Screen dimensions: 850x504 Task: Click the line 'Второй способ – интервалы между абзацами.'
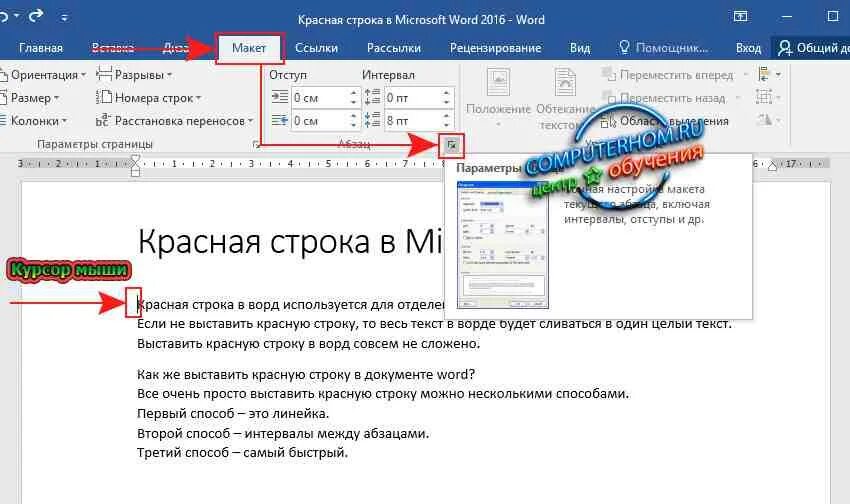[x=283, y=434]
